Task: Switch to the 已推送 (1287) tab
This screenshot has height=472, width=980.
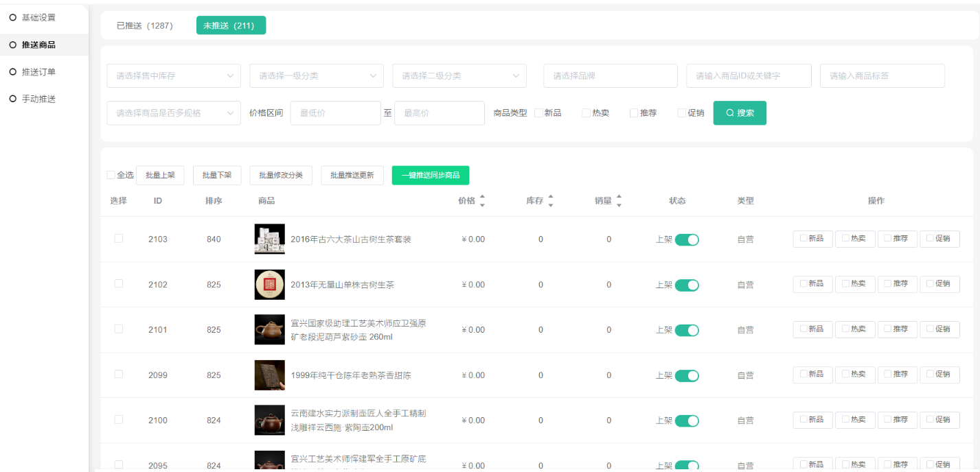Action: point(145,25)
